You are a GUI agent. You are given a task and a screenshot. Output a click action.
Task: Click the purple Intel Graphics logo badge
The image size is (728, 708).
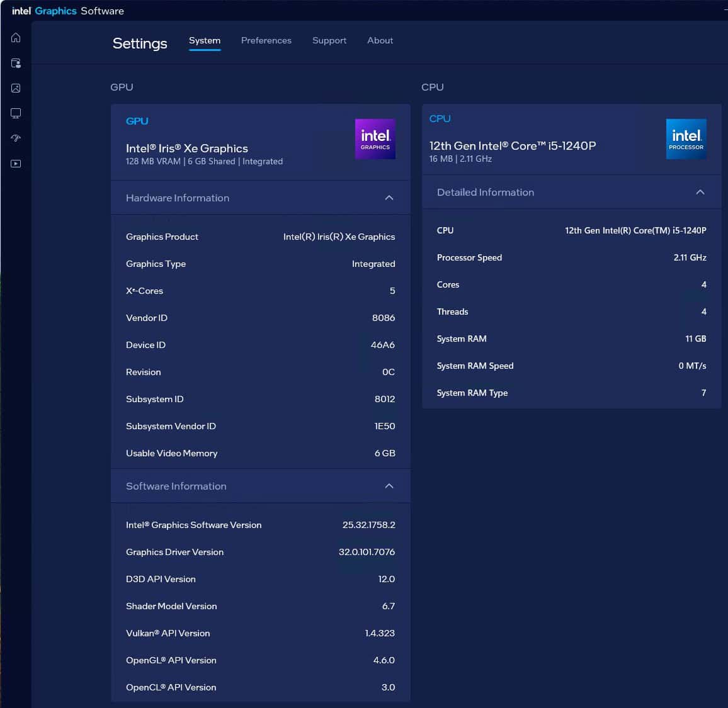[x=375, y=139]
